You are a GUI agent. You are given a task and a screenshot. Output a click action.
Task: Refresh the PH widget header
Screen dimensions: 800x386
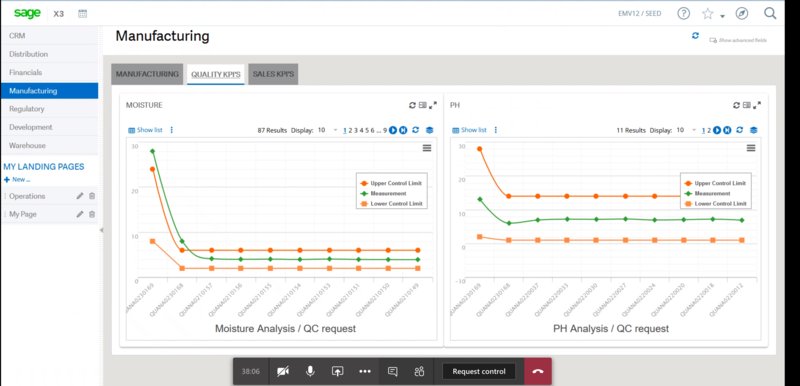click(736, 105)
